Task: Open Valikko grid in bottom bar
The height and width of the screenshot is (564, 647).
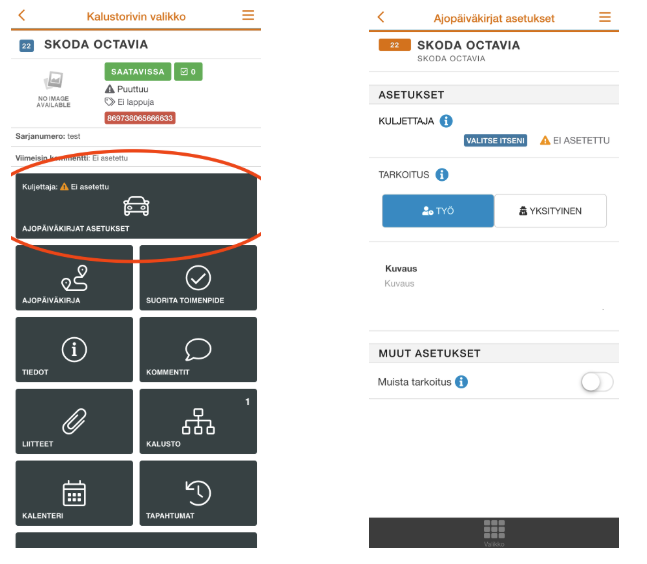Action: click(494, 532)
